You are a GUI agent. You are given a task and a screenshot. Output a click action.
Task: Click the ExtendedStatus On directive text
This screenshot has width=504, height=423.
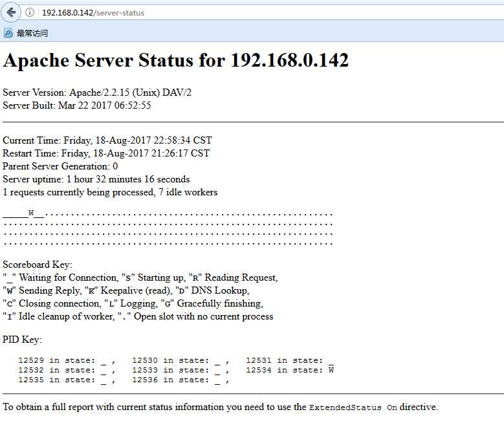tap(353, 407)
